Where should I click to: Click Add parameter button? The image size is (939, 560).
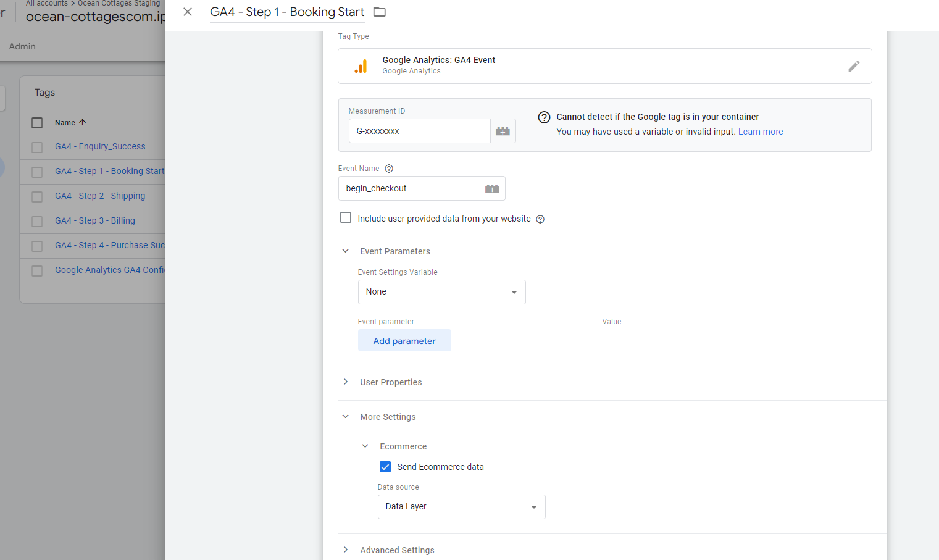[404, 341]
